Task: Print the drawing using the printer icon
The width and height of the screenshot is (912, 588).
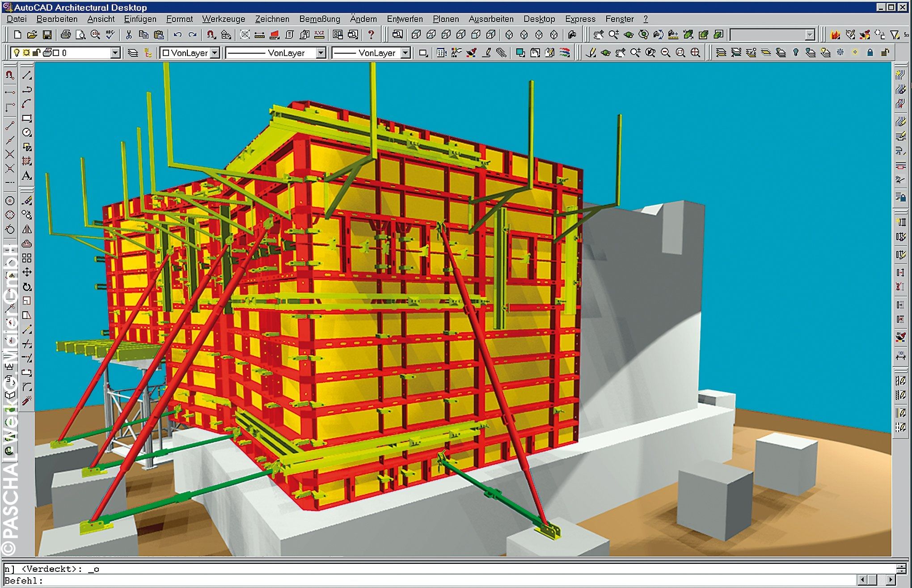Action: 66,35
